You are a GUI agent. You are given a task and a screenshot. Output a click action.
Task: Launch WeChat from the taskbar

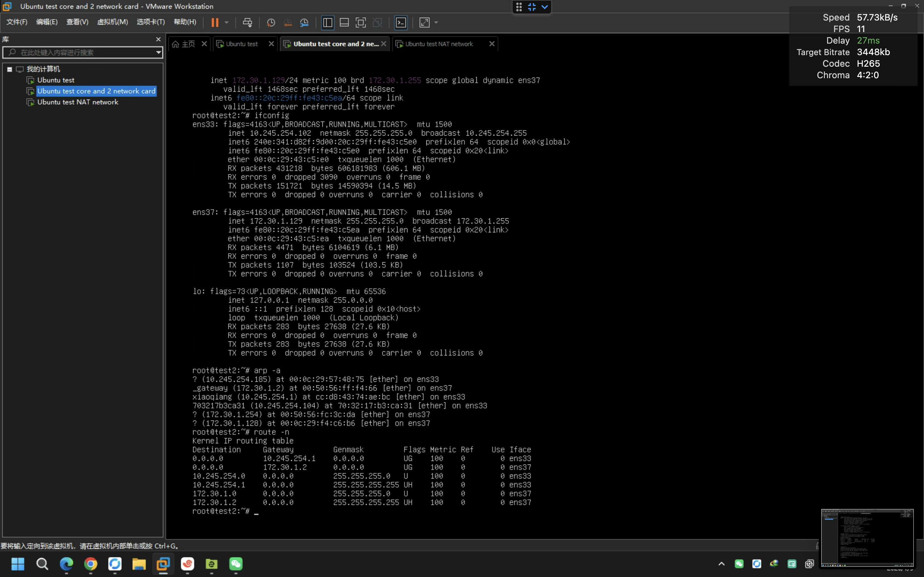pyautogui.click(x=236, y=564)
